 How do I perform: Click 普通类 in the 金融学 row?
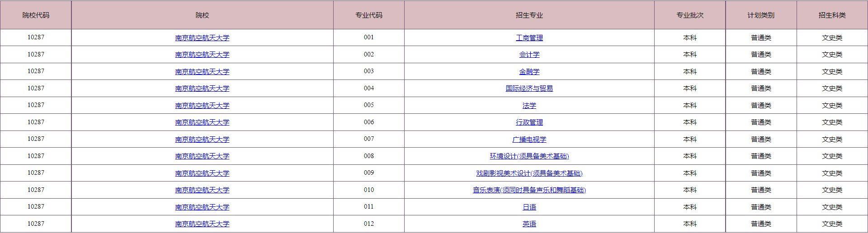click(x=761, y=72)
